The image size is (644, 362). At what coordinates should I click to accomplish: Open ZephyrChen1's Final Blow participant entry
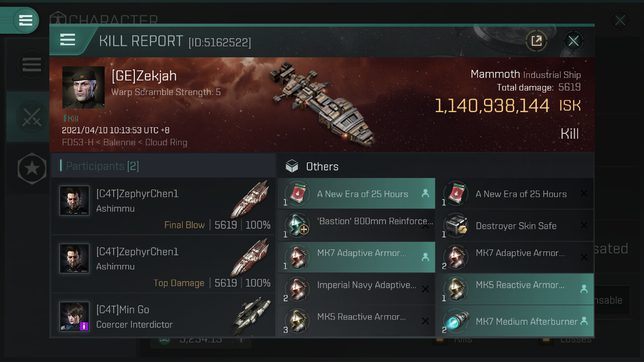pyautogui.click(x=164, y=207)
